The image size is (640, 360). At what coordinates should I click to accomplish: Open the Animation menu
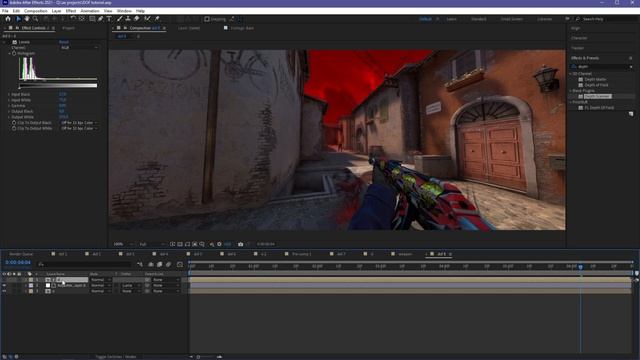click(90, 11)
